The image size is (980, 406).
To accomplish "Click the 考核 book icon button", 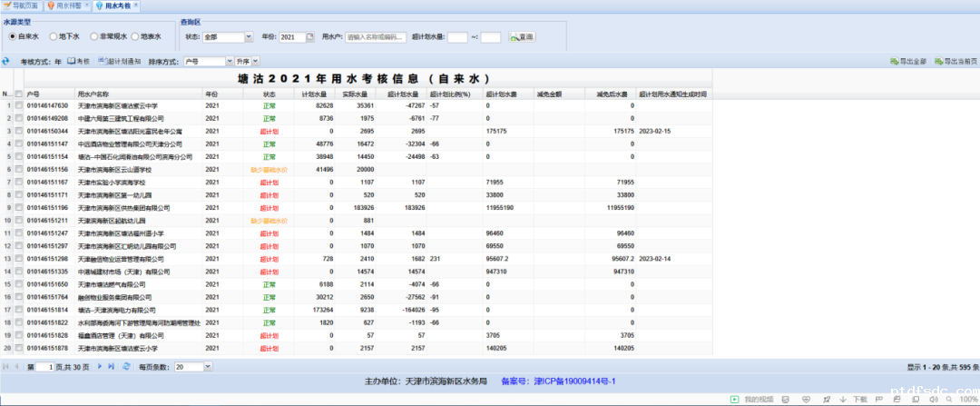I will click(x=78, y=61).
